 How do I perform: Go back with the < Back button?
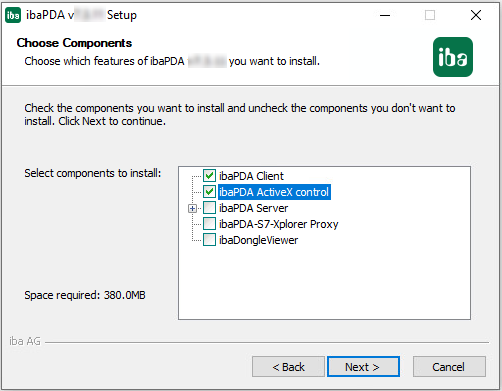click(x=288, y=367)
